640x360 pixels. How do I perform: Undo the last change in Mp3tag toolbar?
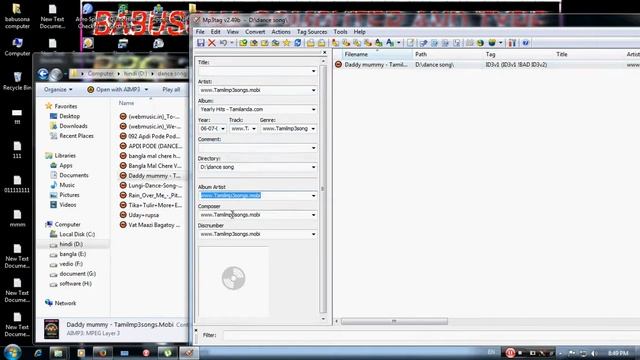[223, 43]
